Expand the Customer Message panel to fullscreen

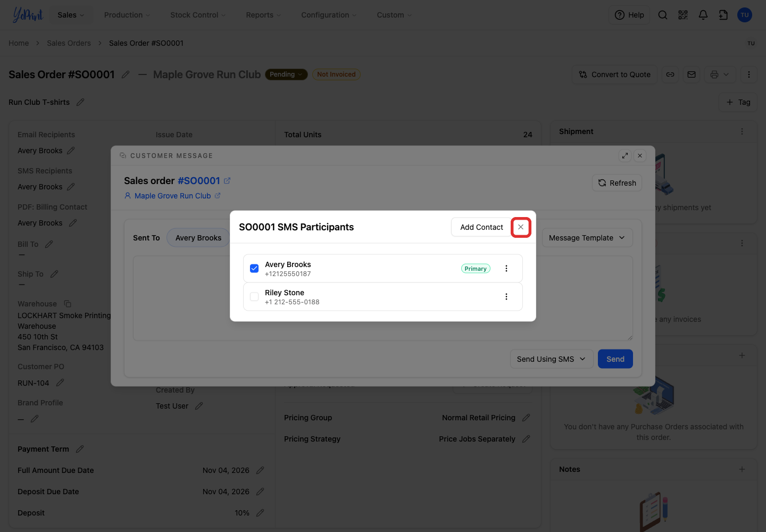(625, 156)
